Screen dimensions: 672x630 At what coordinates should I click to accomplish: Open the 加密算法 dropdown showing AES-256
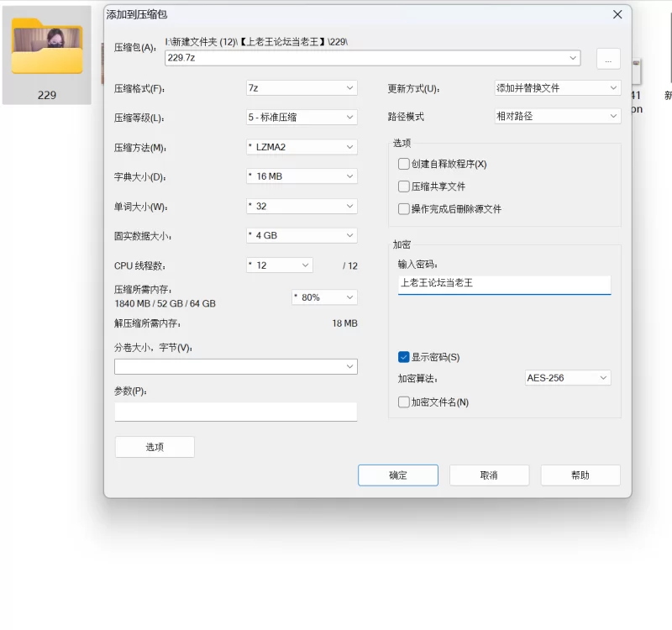pyautogui.click(x=568, y=377)
